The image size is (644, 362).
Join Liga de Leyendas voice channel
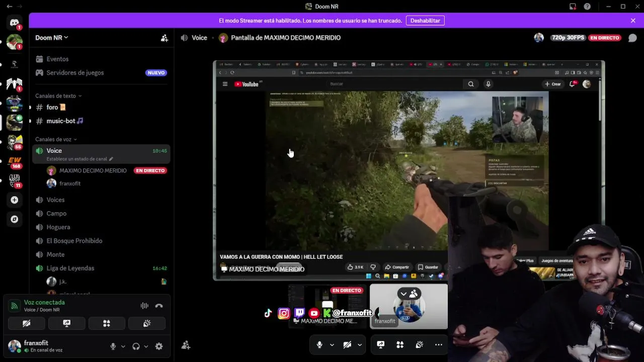(x=101, y=268)
